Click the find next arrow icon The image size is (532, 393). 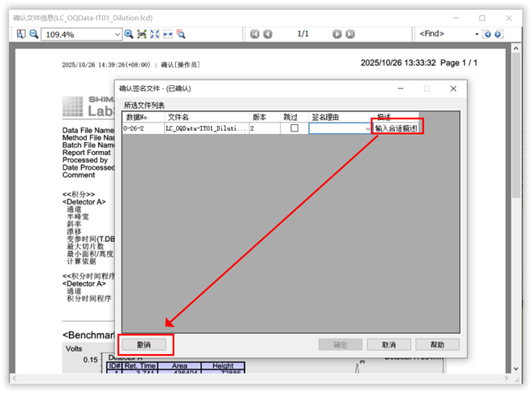pos(499,34)
